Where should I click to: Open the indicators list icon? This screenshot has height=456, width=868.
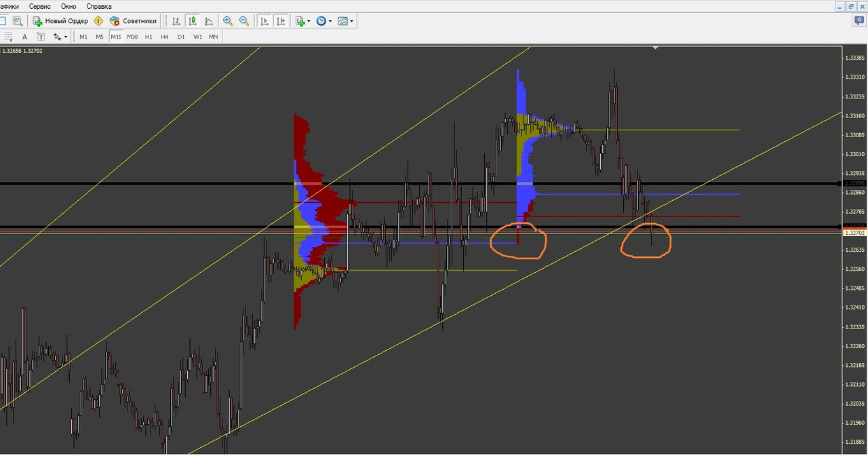[300, 21]
